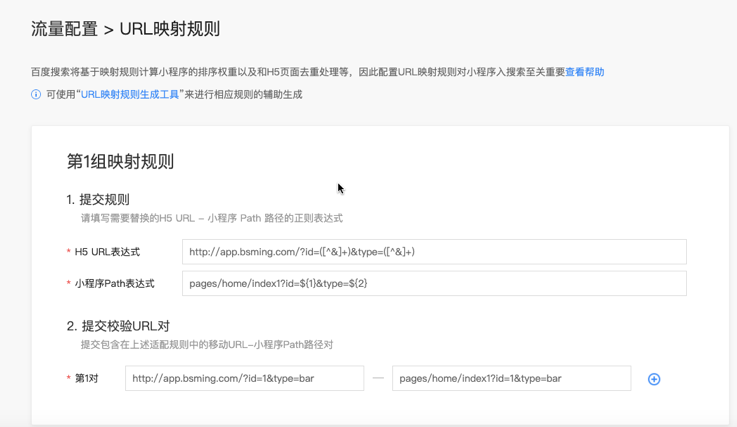Click the 第1对 row label
This screenshot has height=427, width=737.
coord(88,379)
